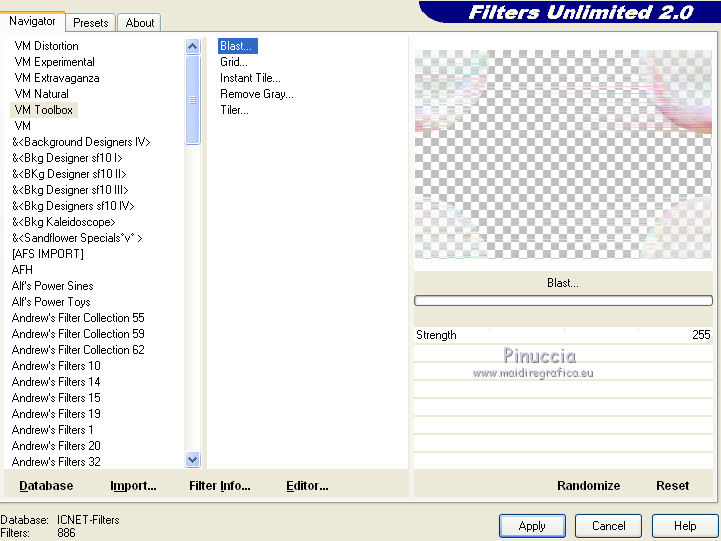Select Andrew's Filters 10 category
The width and height of the screenshot is (721, 541).
coord(56,366)
